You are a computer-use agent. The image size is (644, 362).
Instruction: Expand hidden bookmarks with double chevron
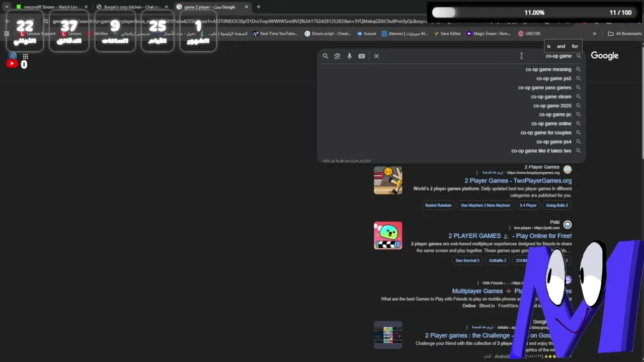(594, 34)
